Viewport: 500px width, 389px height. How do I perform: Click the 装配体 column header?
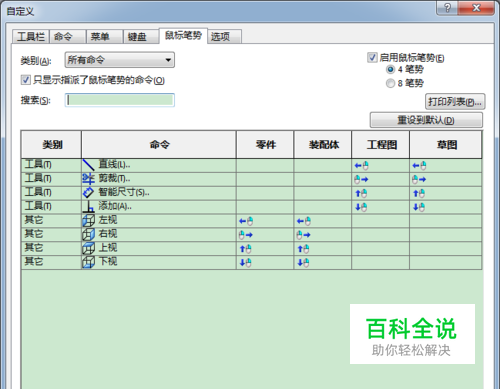pyautogui.click(x=323, y=144)
